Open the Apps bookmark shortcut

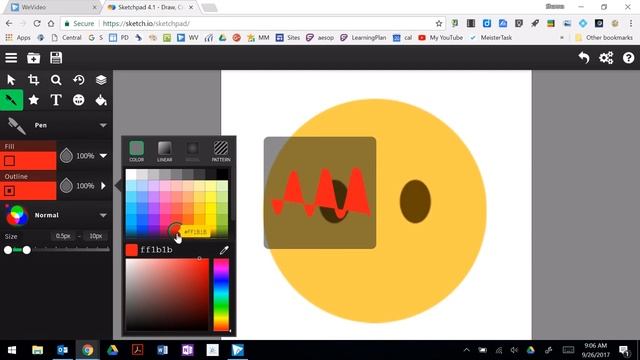click(18, 38)
